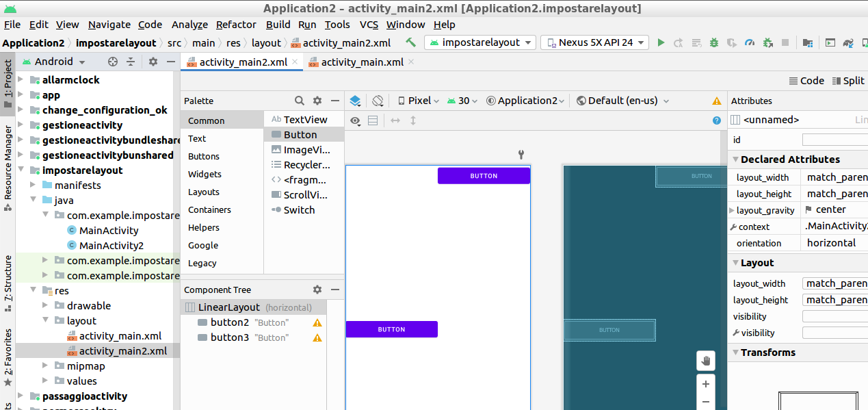Click the orientation value field showing horizontal
Screen dimensions: 868x410
[835, 243]
